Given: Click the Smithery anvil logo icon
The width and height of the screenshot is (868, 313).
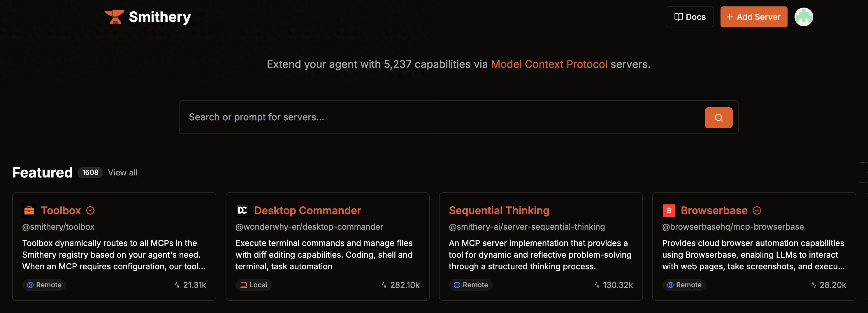Looking at the screenshot, I should click(114, 17).
